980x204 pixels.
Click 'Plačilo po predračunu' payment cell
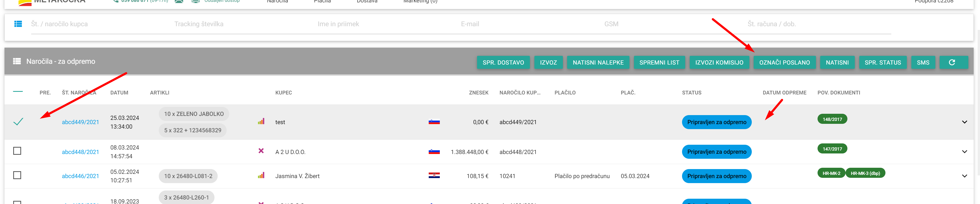(x=582, y=176)
